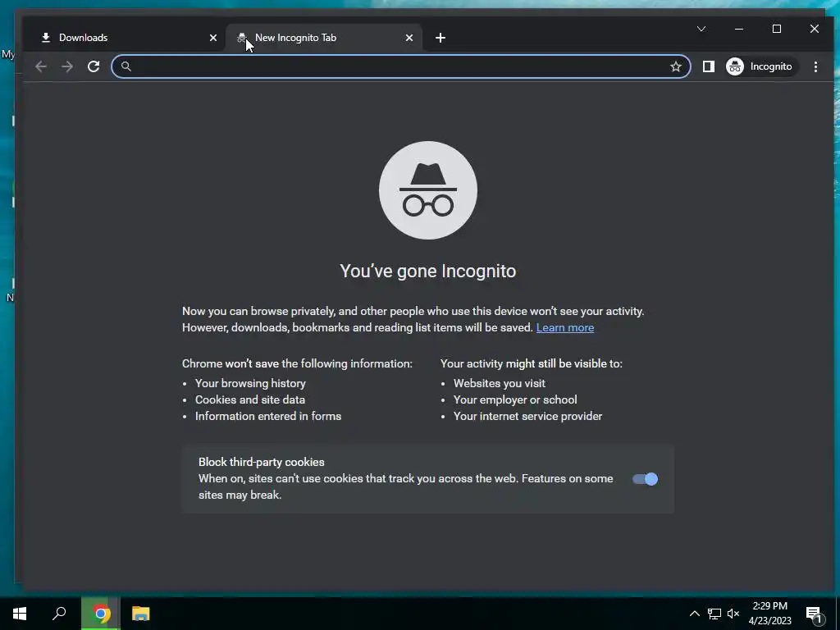Click the 'Block third-party cookies' title text

(x=262, y=462)
